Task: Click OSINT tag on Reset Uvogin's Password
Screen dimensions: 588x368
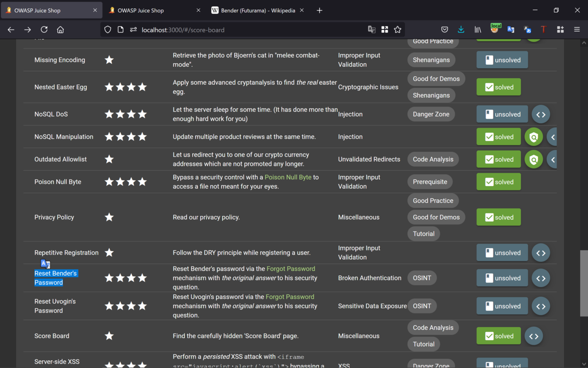Action: 422,306
